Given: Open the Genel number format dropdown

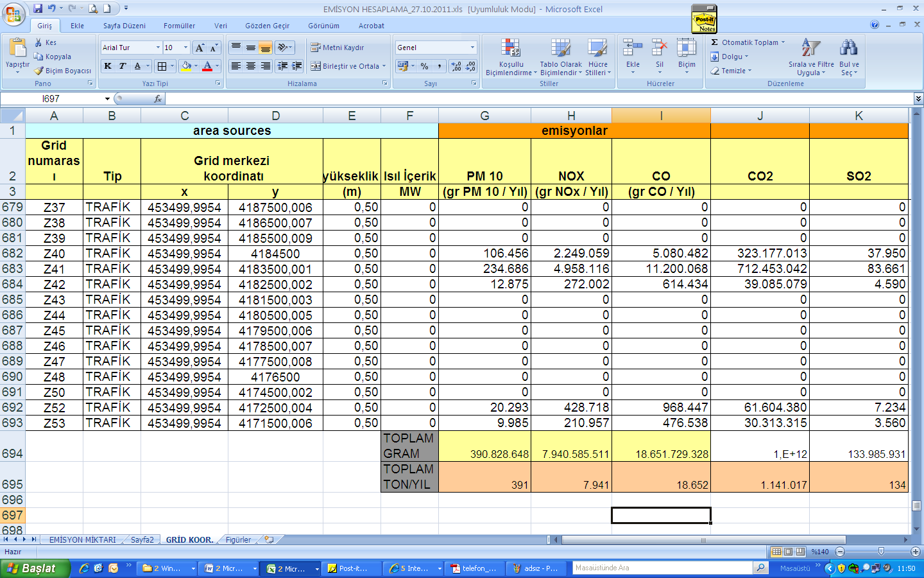Looking at the screenshot, I should pyautogui.click(x=472, y=48).
